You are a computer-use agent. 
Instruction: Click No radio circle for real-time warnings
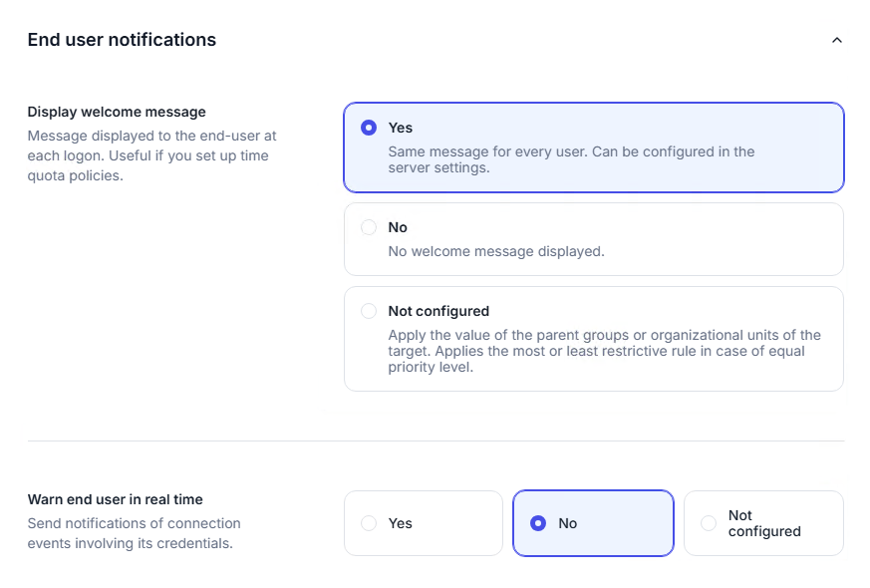coord(538,523)
